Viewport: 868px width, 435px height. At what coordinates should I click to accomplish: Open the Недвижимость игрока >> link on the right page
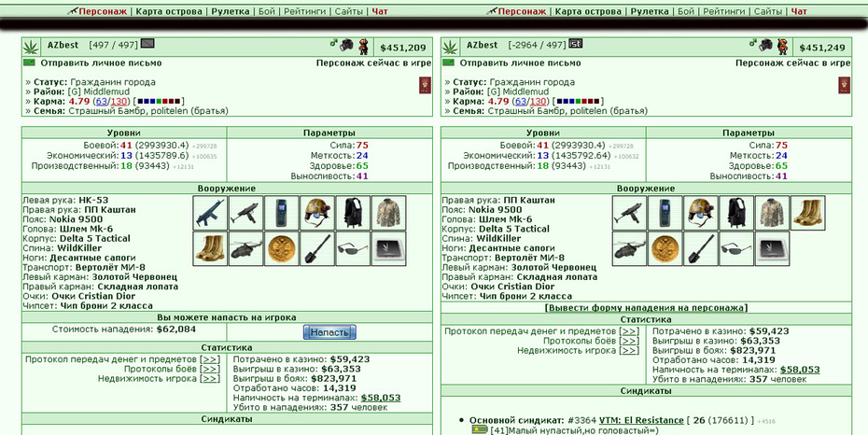pyautogui.click(x=629, y=350)
